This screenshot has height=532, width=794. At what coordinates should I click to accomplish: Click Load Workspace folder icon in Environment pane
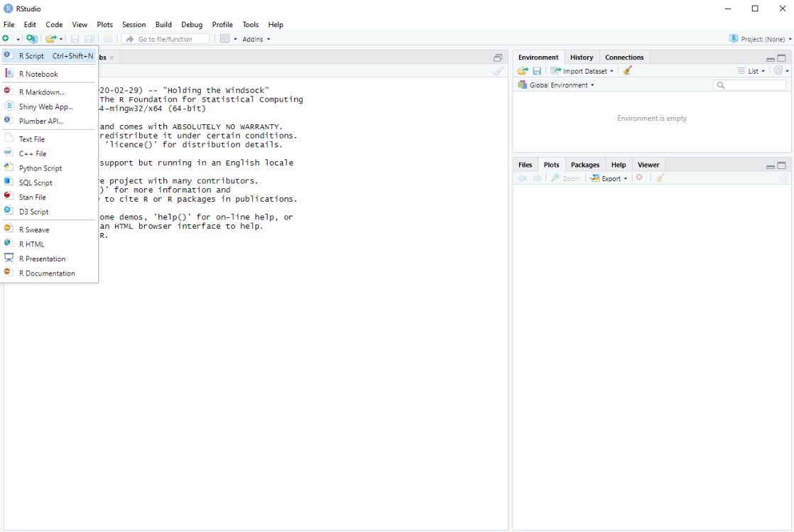click(x=523, y=71)
